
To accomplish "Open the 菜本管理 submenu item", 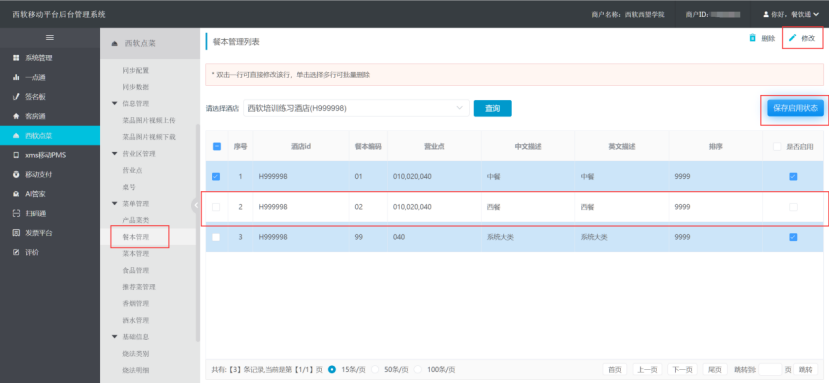I will click(x=136, y=253).
